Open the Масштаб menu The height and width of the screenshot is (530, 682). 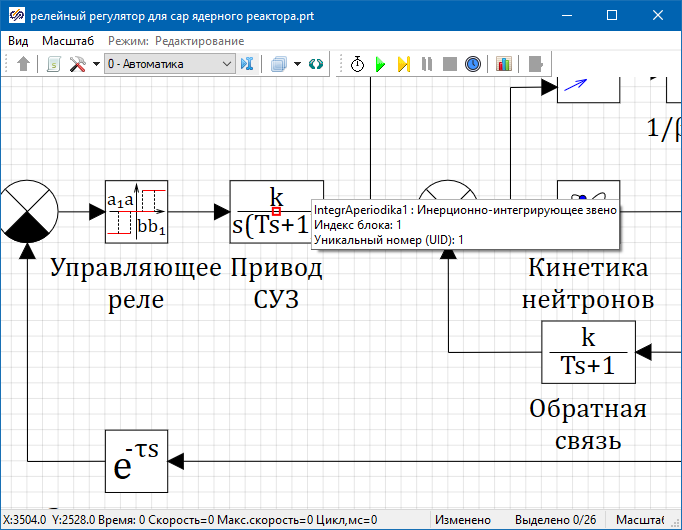(x=68, y=41)
